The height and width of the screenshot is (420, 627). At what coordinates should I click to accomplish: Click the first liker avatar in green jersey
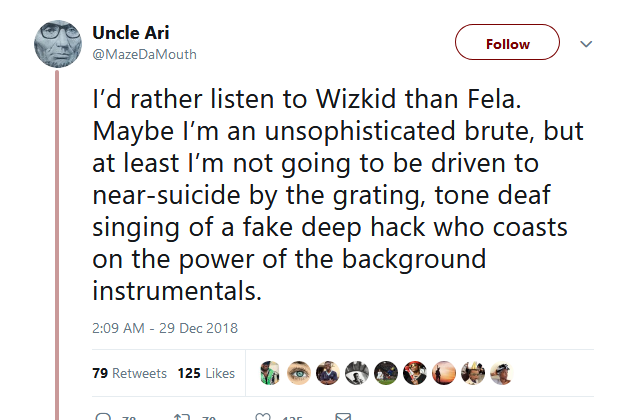(x=269, y=373)
